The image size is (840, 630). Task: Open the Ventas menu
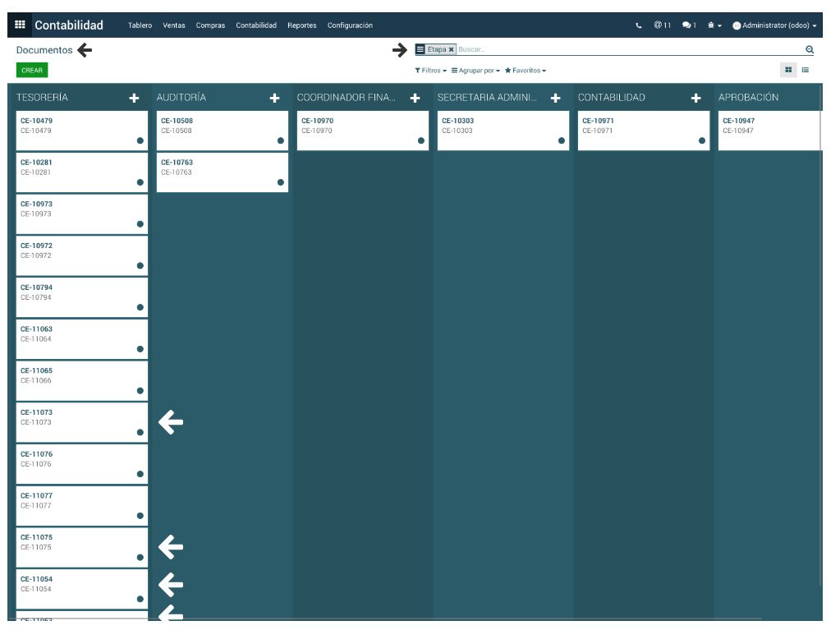pos(174,25)
